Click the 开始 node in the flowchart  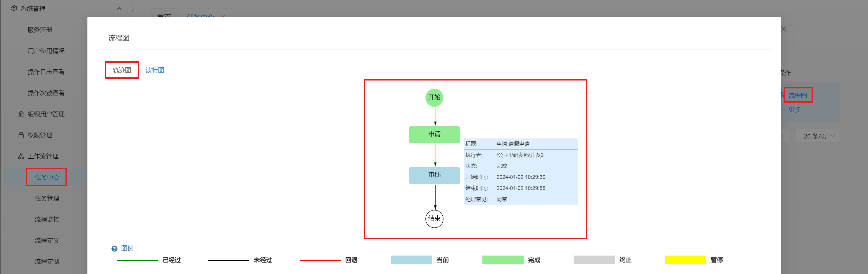pos(434,97)
